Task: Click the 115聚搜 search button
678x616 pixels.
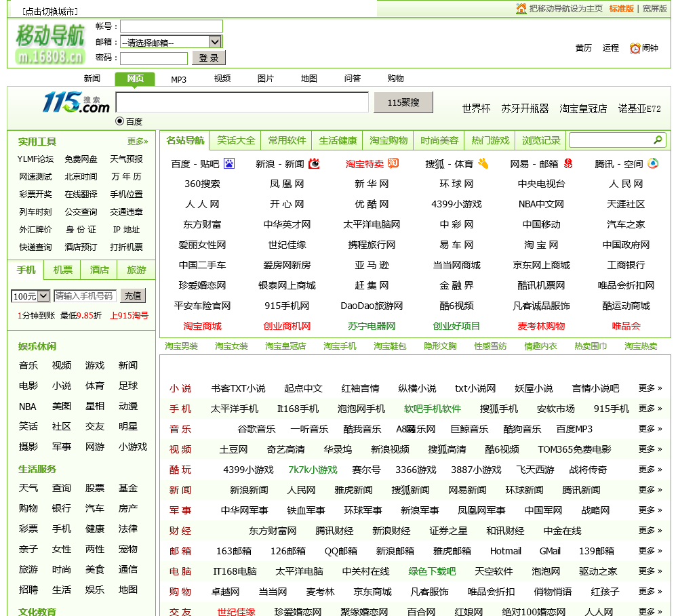Action: 403,102
